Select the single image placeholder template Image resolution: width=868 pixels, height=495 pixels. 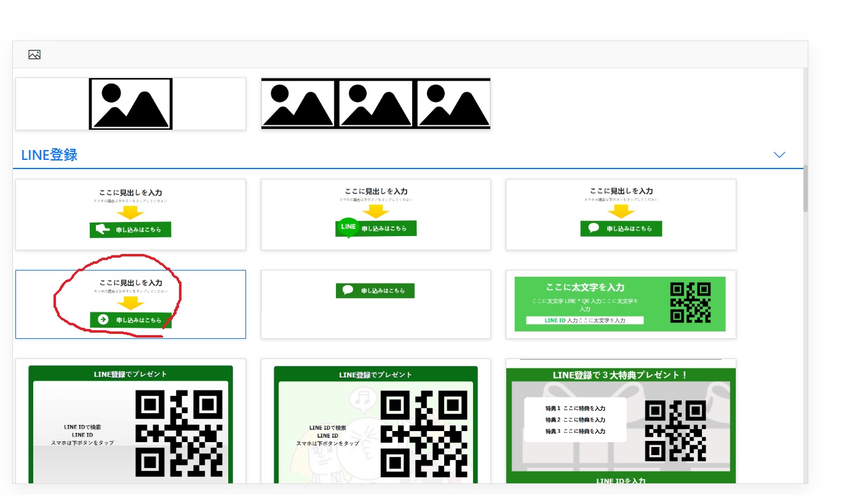(x=130, y=104)
